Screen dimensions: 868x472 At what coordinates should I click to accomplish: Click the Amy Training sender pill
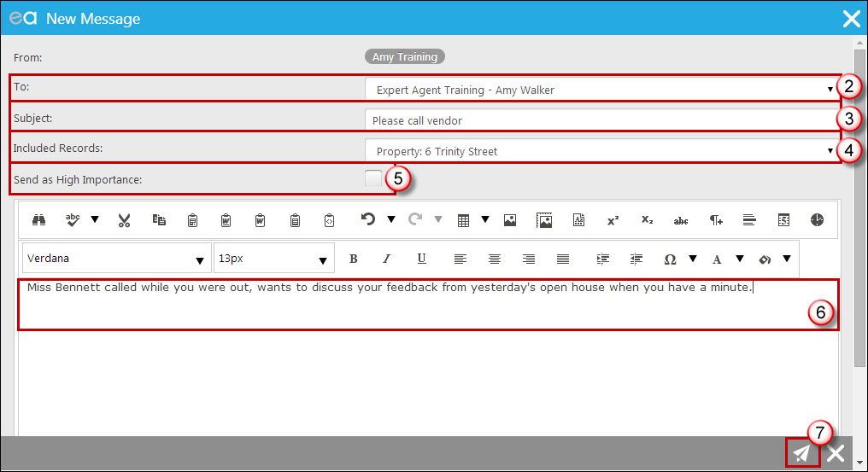[405, 56]
